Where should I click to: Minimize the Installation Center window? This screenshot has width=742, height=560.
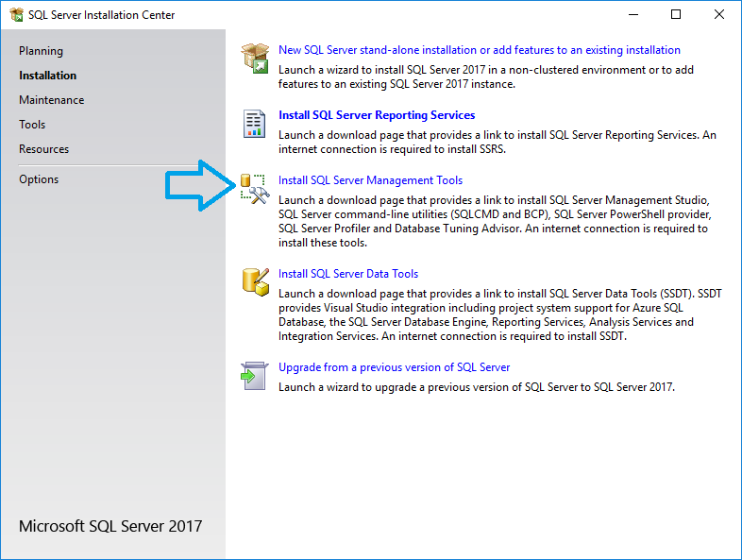click(632, 15)
